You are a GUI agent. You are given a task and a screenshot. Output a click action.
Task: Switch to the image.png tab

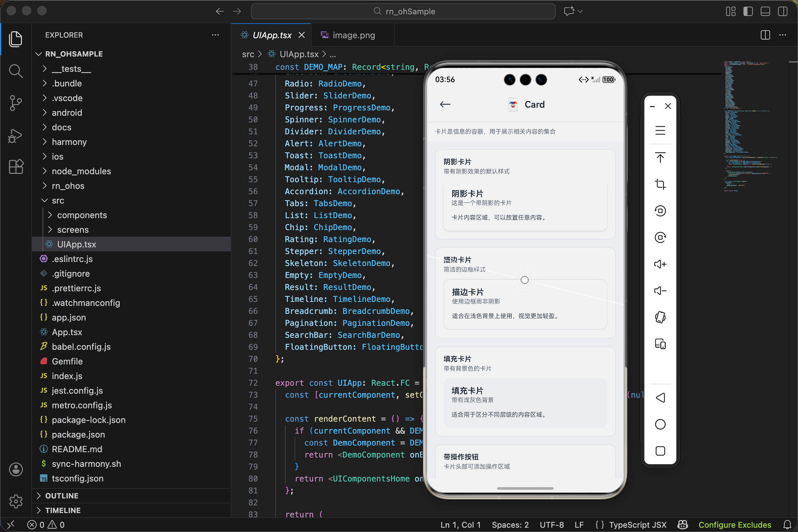pos(353,35)
